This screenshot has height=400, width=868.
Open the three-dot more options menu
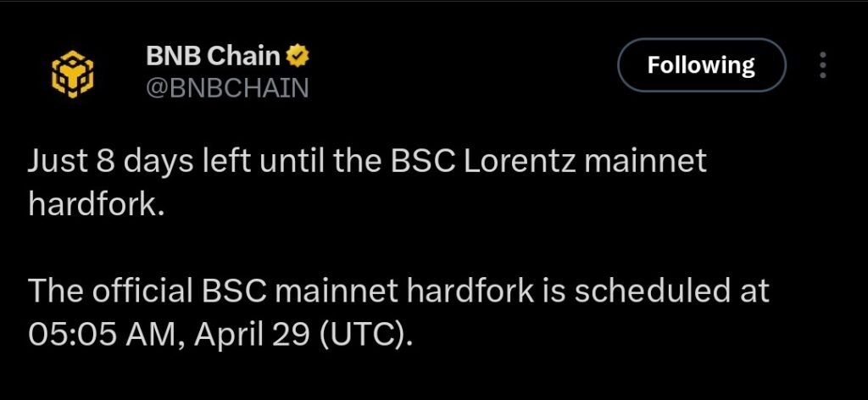(x=823, y=65)
